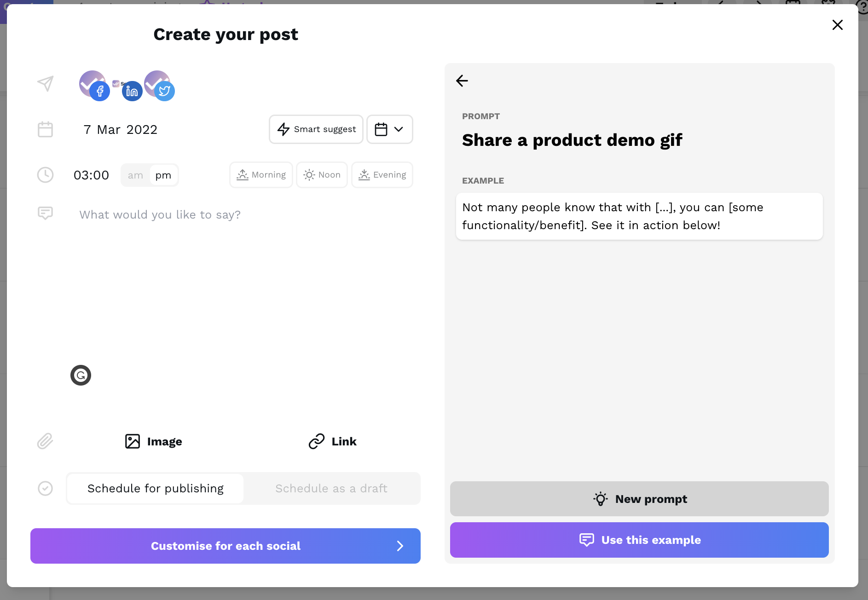This screenshot has height=600, width=868.
Task: Toggle the Twitter account avatar
Action: pyautogui.click(x=159, y=85)
